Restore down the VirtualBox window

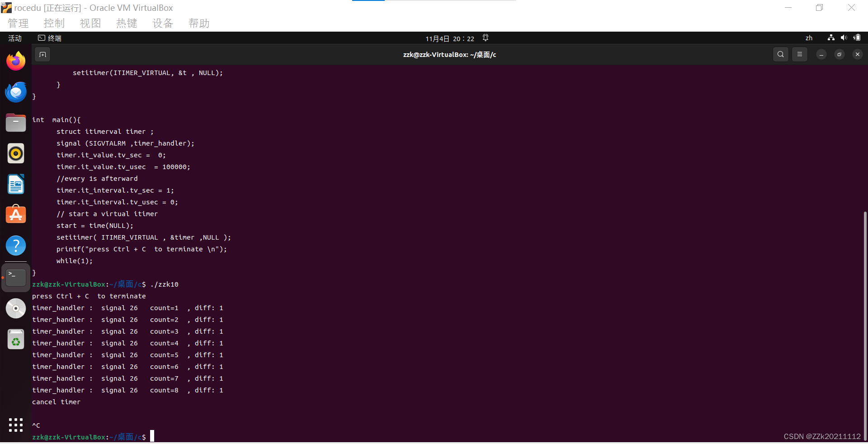pyautogui.click(x=819, y=8)
